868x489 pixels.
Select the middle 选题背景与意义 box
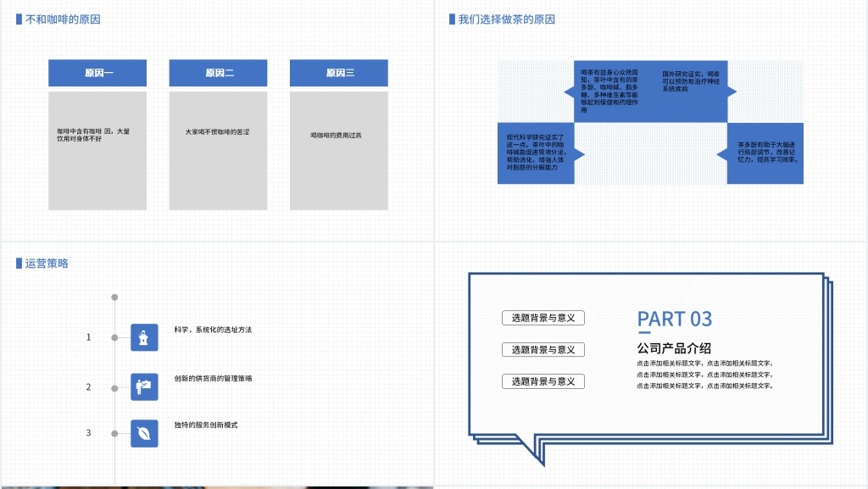[x=542, y=349]
